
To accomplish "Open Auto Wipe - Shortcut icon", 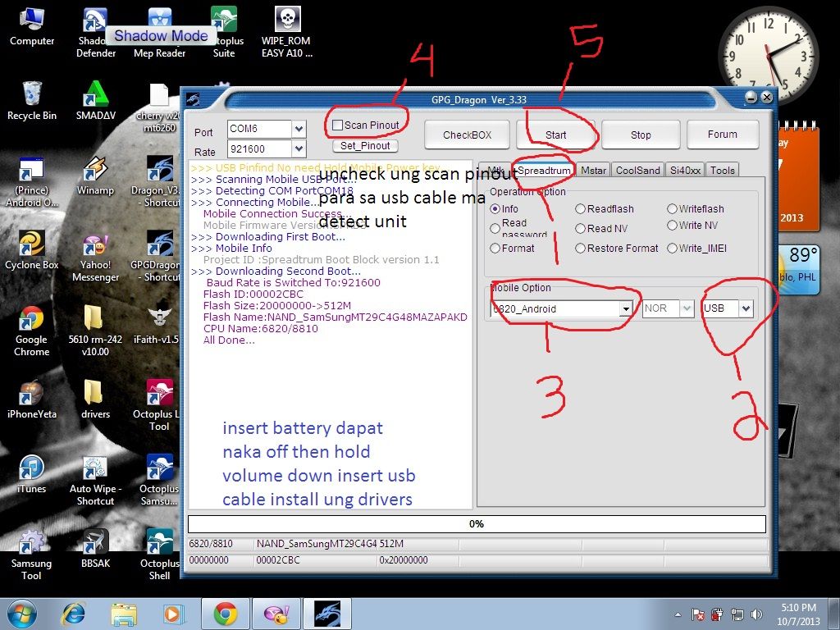I will pos(95,481).
